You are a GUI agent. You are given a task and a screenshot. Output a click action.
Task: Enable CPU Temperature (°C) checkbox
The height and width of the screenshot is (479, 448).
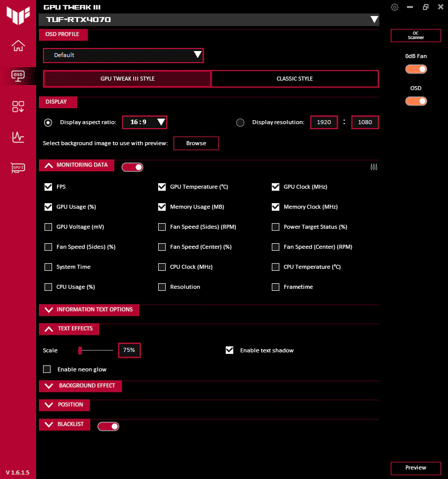276,267
